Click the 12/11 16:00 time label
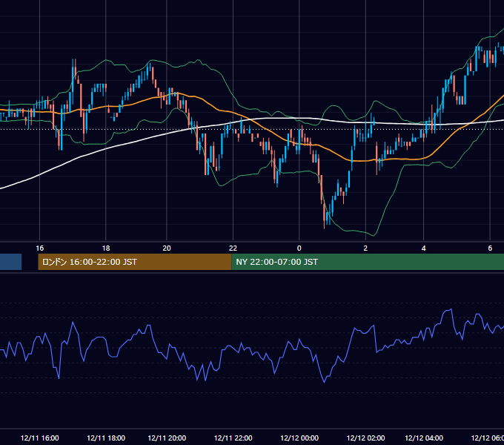This screenshot has width=504, height=445. click(x=39, y=438)
